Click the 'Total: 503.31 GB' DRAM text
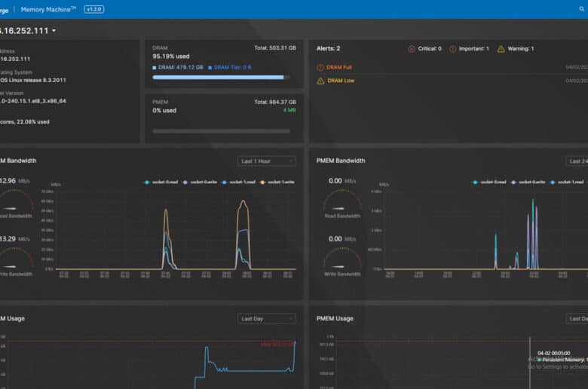The image size is (588, 389). coord(275,48)
